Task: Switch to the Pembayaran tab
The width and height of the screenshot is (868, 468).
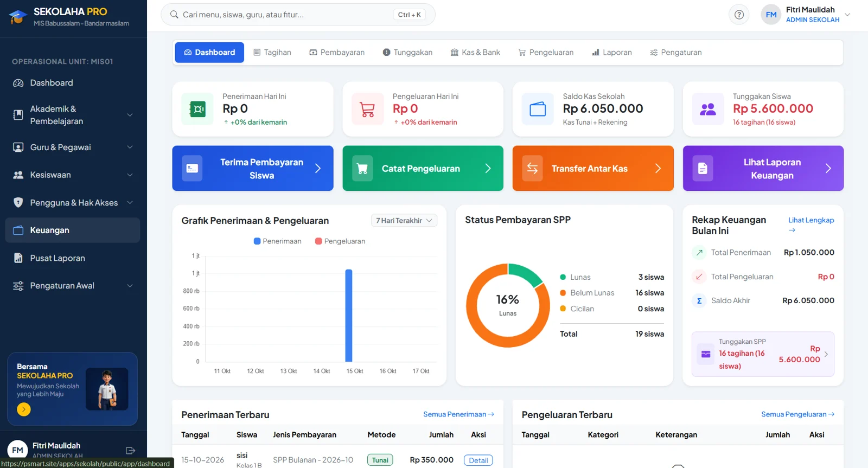Action: click(x=337, y=53)
